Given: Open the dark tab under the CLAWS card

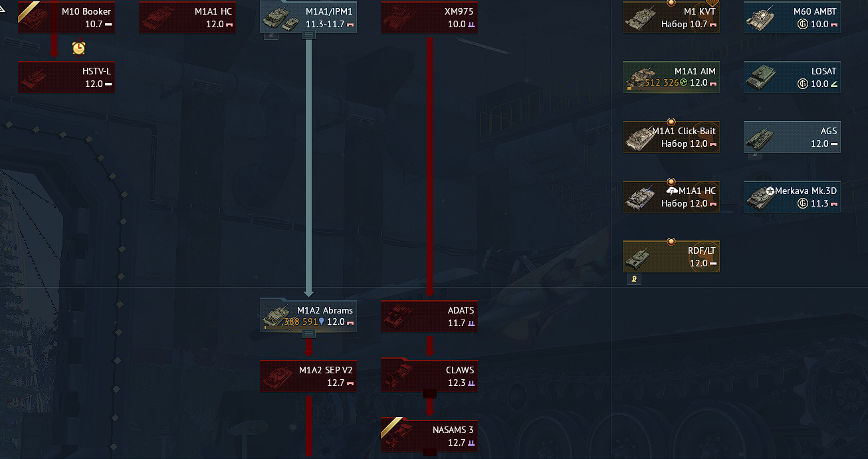Looking at the screenshot, I should (x=429, y=393).
